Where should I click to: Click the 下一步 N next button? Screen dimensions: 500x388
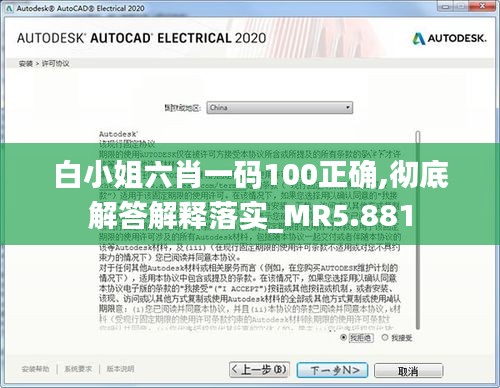(x=332, y=370)
